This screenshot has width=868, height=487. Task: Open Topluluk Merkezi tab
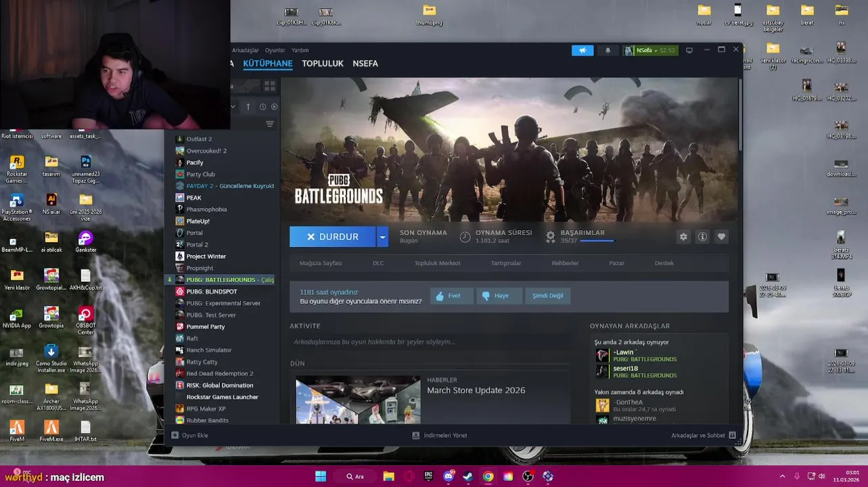pyautogui.click(x=437, y=263)
